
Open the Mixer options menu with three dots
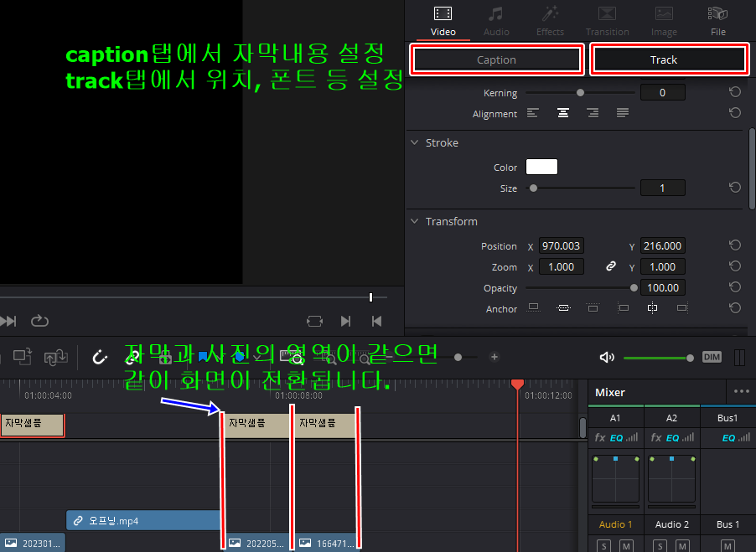740,392
